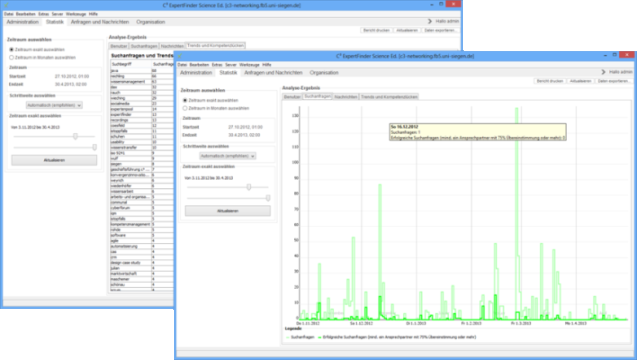Expand the 'Automatisch (empfohlen)' combo box in back window
Viewport: 637px width, 360px height.
pyautogui.click(x=54, y=105)
